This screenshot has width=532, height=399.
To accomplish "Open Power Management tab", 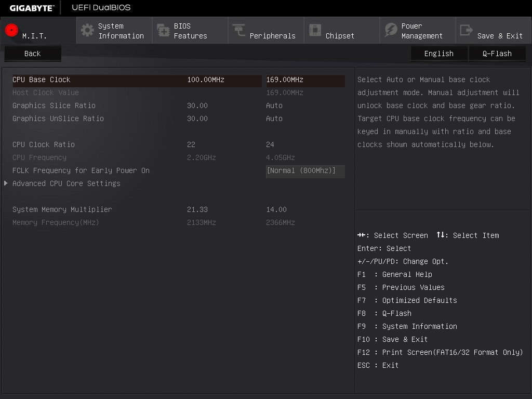I will [x=418, y=31].
